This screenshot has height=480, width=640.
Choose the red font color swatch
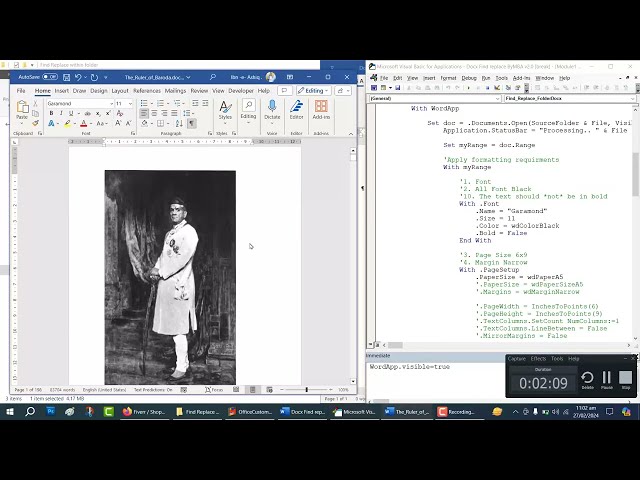84,123
